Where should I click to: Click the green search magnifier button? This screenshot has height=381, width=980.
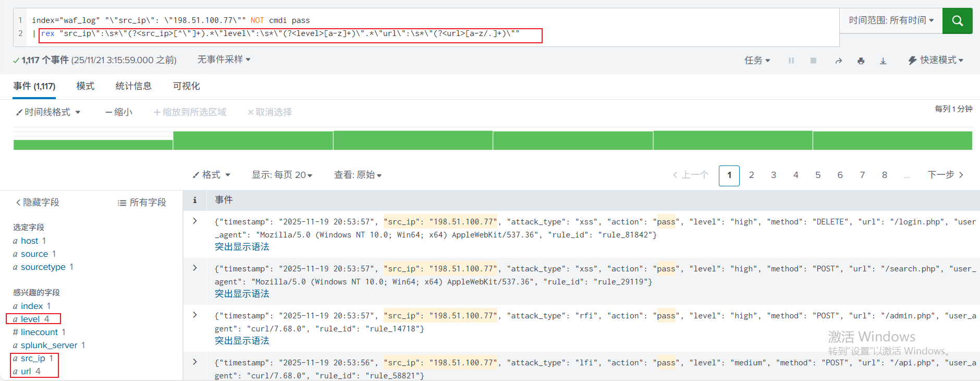tap(957, 21)
